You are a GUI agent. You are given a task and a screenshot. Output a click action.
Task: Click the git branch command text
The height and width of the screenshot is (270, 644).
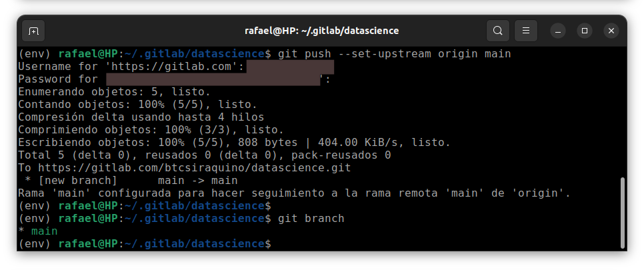click(x=311, y=218)
